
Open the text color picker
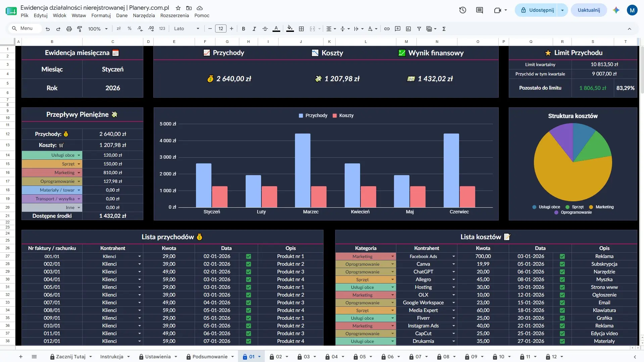276,29
